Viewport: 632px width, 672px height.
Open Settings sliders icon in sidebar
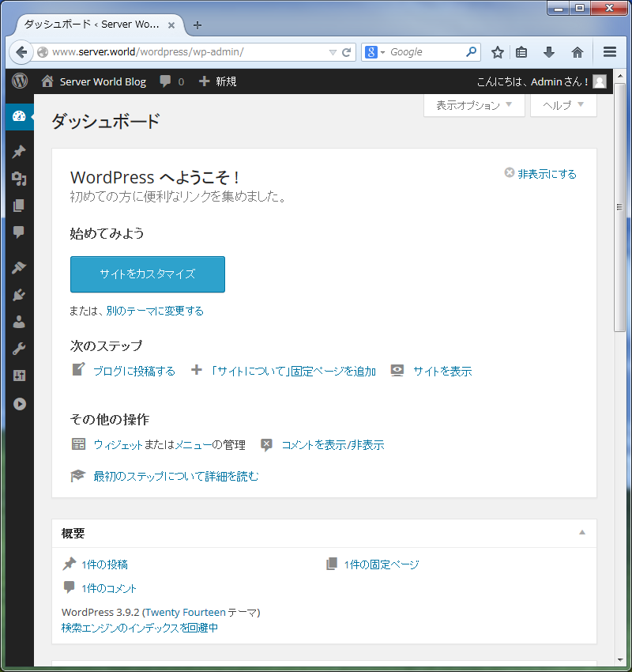(19, 376)
